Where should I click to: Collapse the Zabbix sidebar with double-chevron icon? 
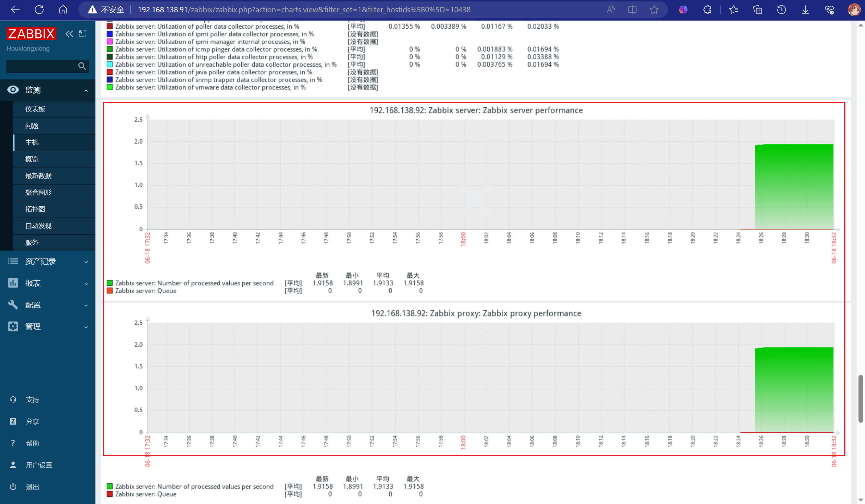69,34
